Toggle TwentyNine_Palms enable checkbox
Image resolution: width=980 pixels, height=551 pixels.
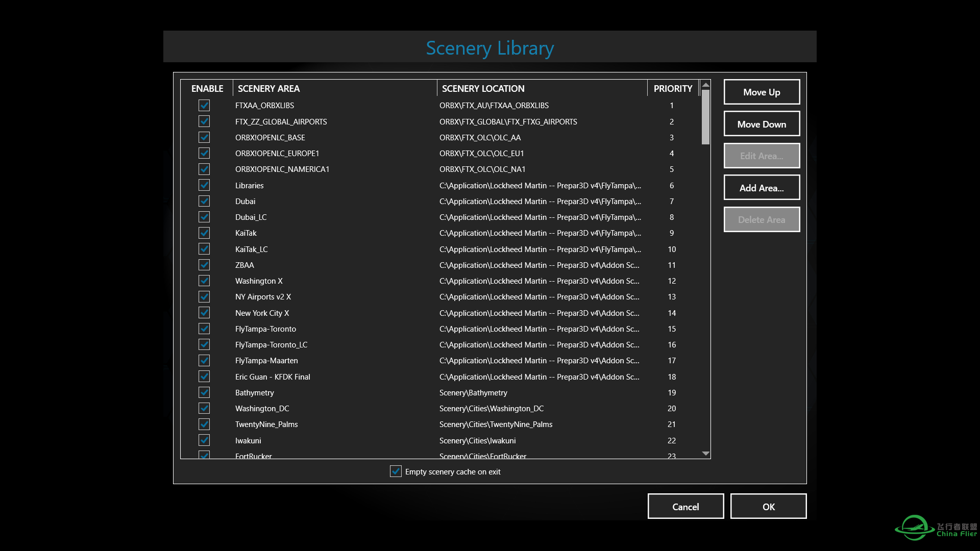point(204,424)
